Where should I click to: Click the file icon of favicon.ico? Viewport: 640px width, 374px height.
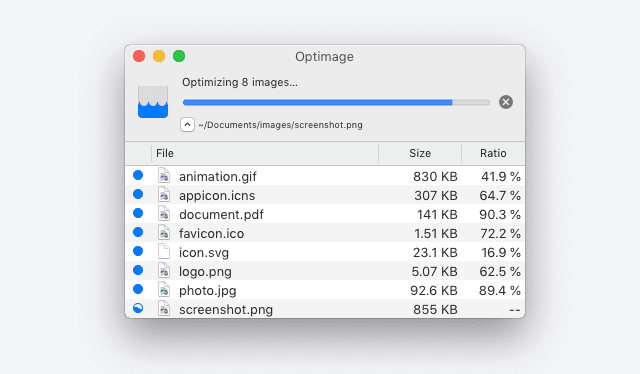164,232
